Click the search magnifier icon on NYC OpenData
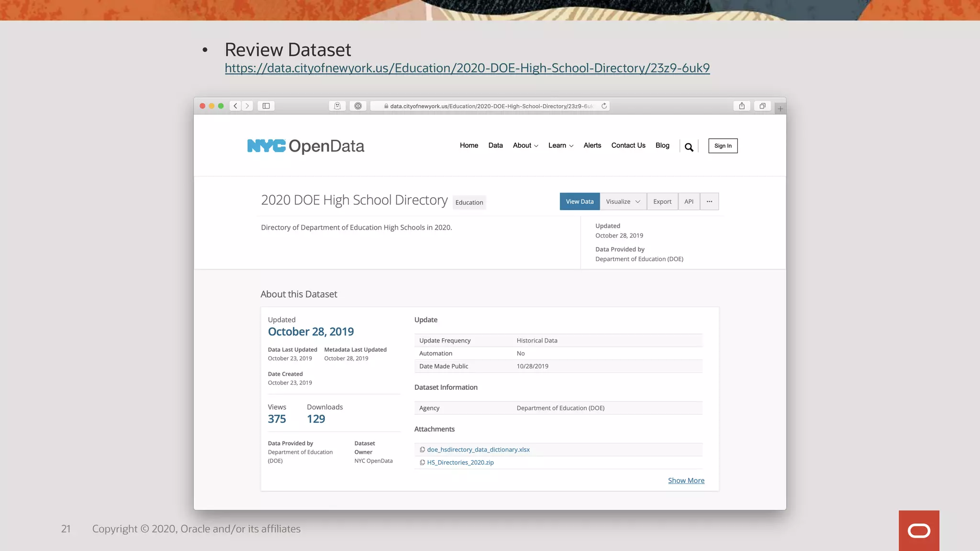The height and width of the screenshot is (551, 980). point(689,147)
